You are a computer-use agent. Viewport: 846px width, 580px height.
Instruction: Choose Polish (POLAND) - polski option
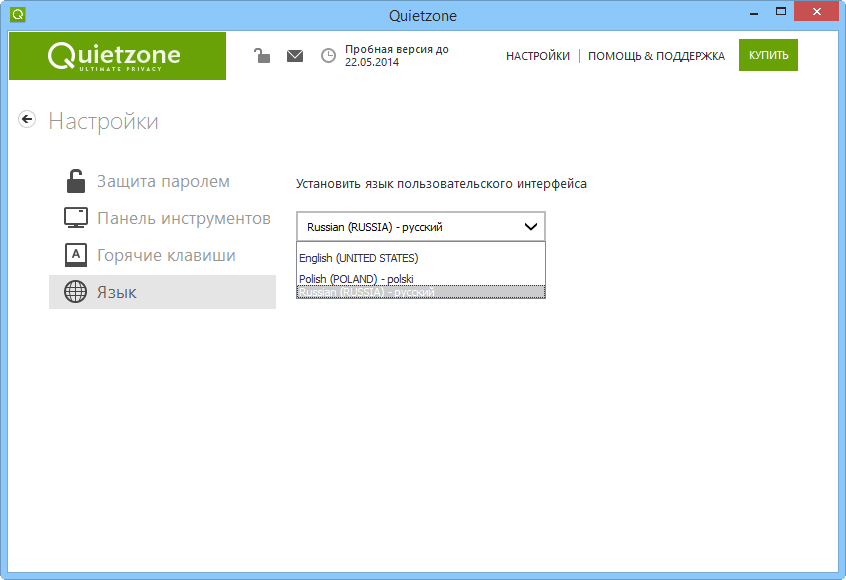[x=421, y=277]
